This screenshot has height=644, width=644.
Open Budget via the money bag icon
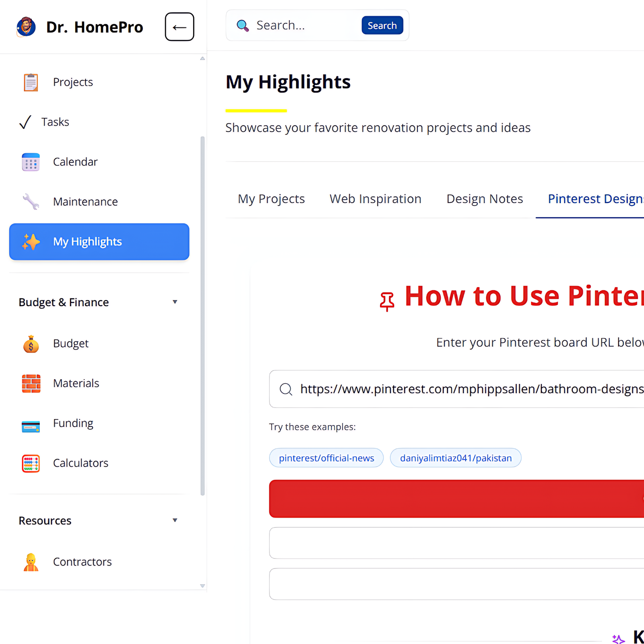31,344
